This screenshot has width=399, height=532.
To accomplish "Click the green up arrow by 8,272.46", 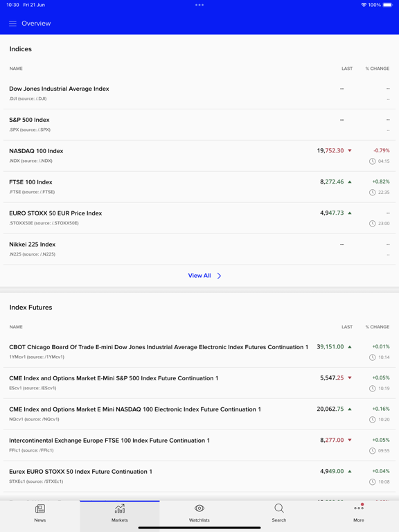I will coord(350,182).
